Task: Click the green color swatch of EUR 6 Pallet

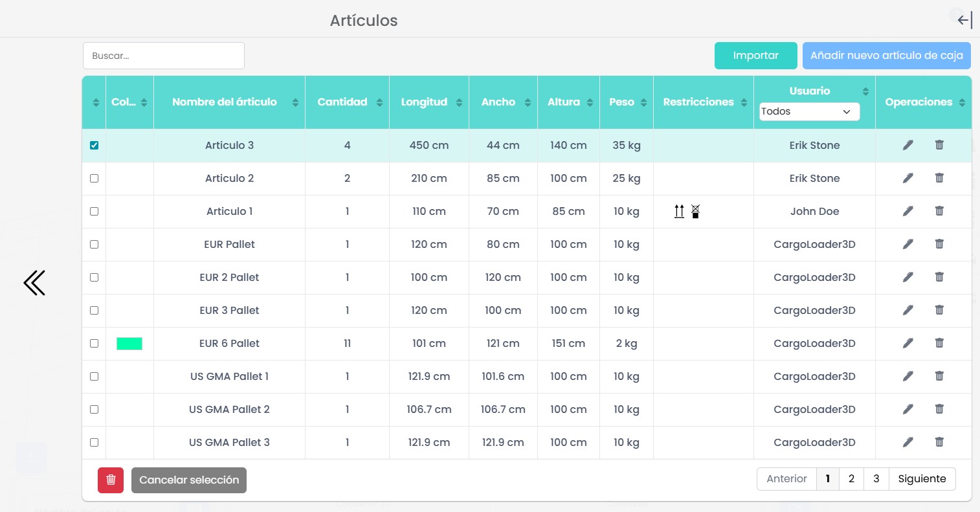Action: pos(129,343)
